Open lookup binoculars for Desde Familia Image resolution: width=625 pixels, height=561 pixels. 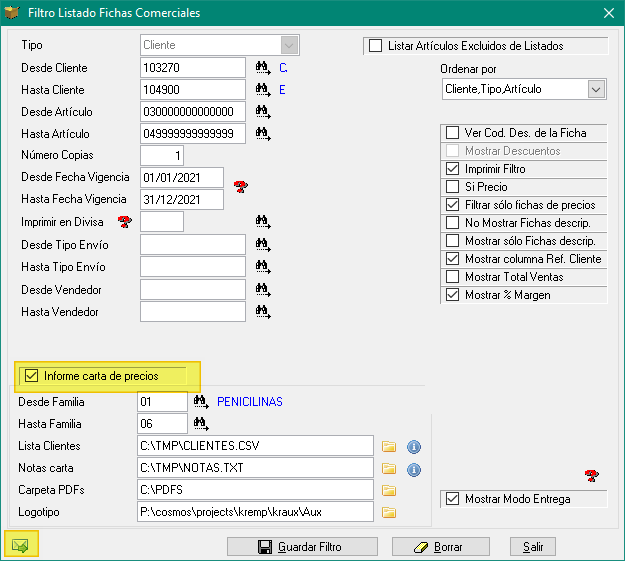coord(200,402)
